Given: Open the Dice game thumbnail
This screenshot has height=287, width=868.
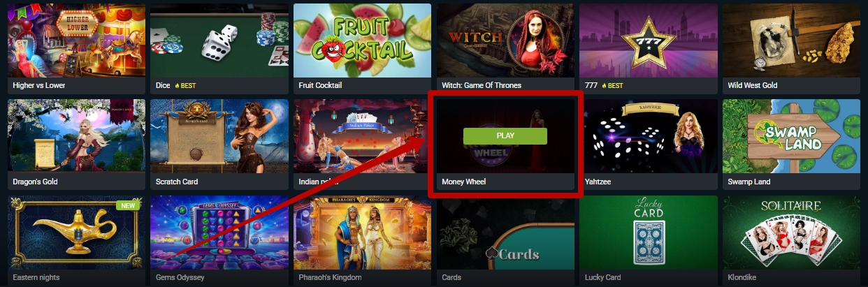Looking at the screenshot, I should tap(219, 40).
